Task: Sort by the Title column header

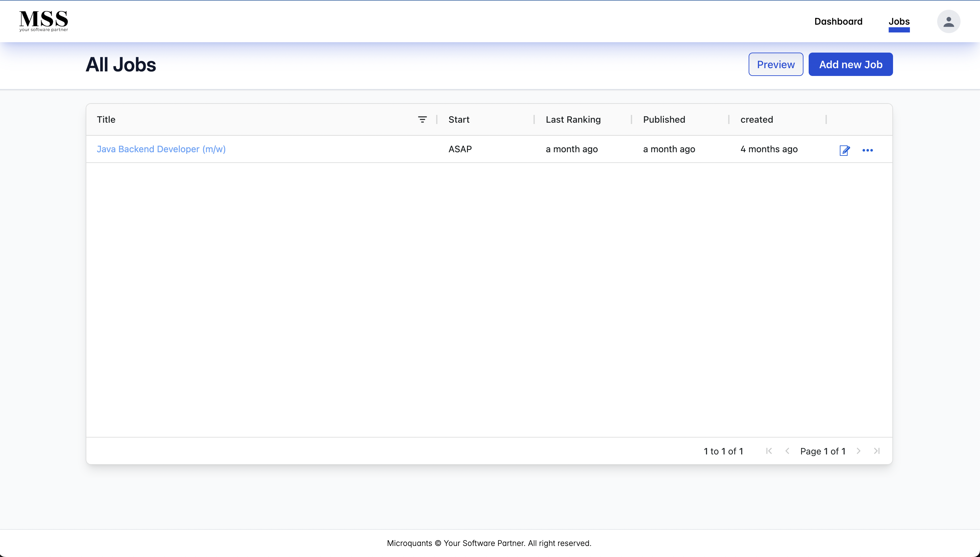Action: 106,119
